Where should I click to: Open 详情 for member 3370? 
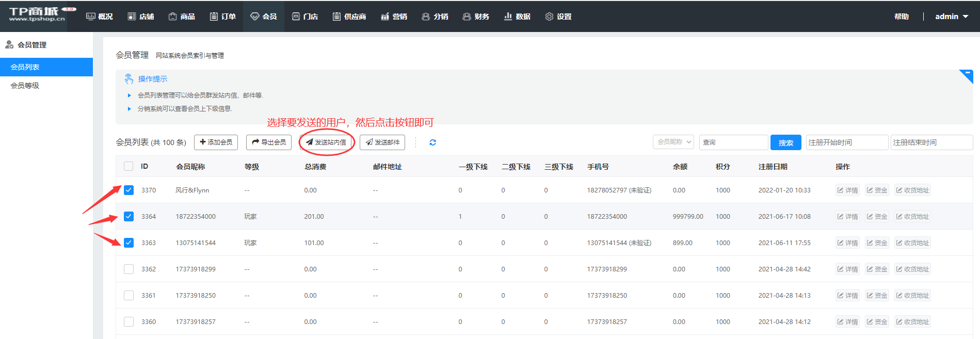tap(847, 190)
